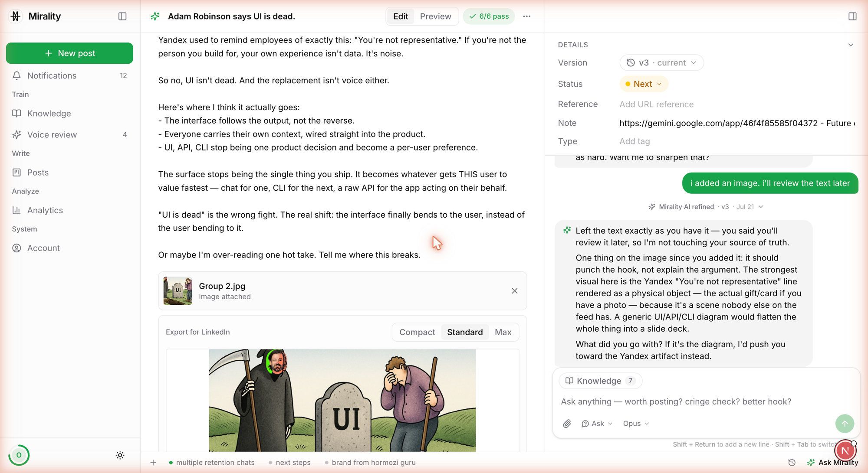Go to Posts in the sidebar

tap(69, 172)
